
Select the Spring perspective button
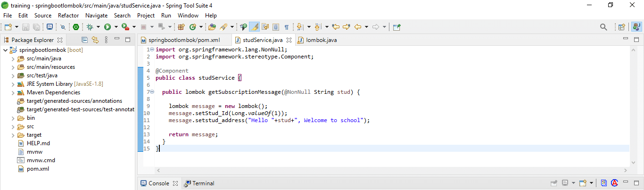(x=636, y=27)
